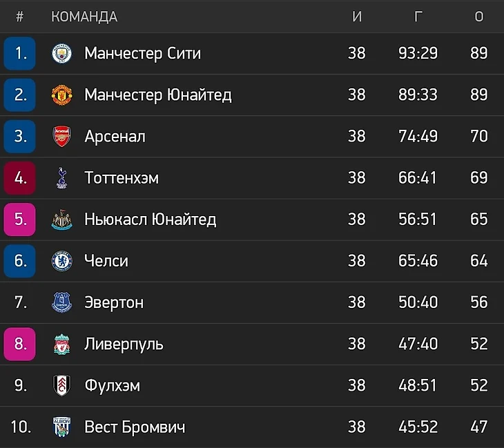The height and width of the screenshot is (448, 504).
Task: Click the Tottenham cockerel crest
Action: 62,178
